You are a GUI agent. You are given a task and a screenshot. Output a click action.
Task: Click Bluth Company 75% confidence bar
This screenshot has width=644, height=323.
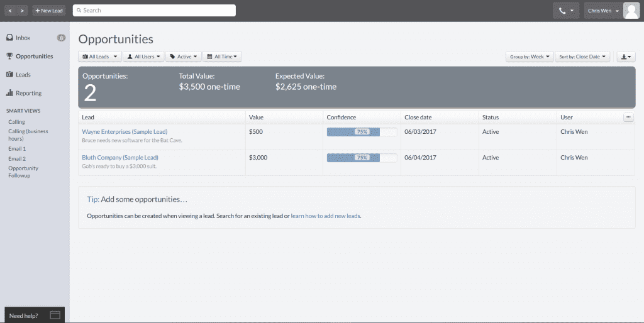362,158
